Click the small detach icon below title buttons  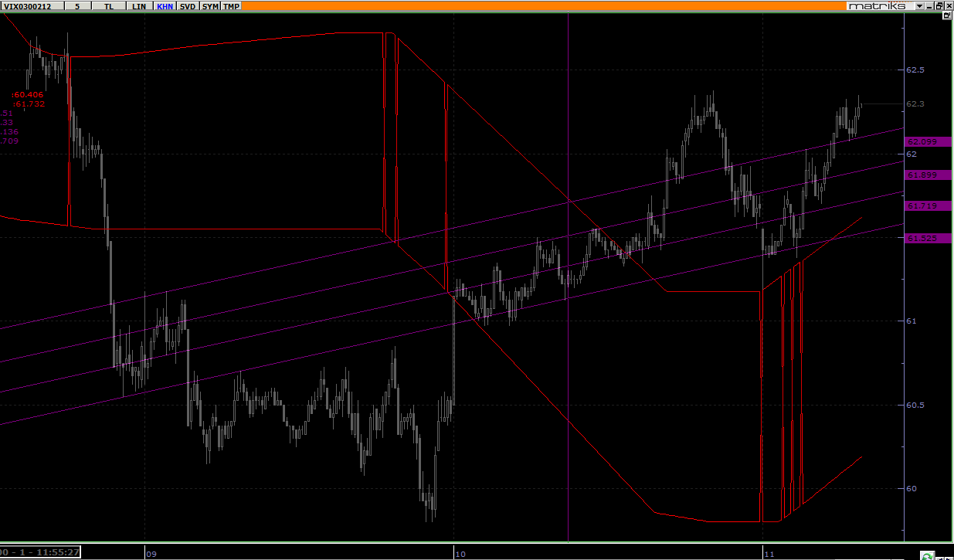tap(948, 15)
